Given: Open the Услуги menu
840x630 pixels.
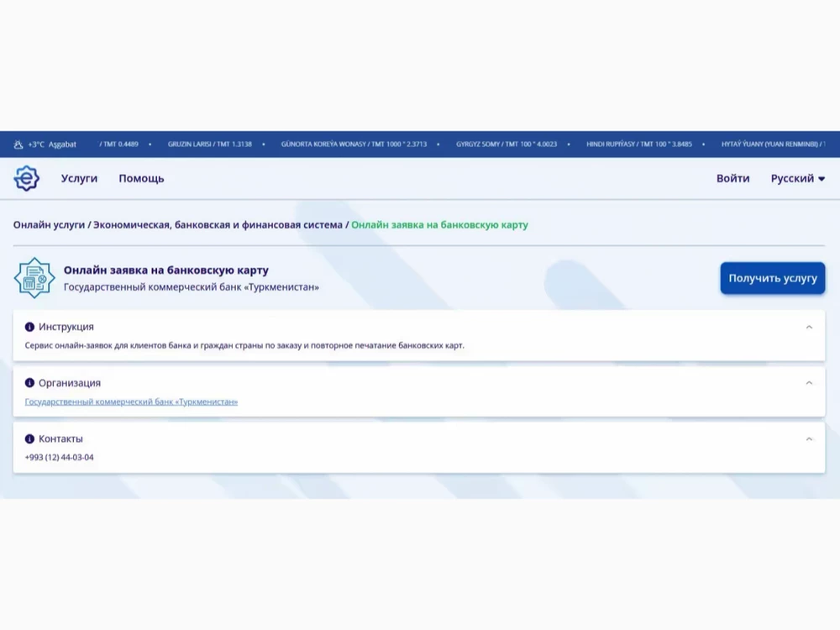Looking at the screenshot, I should (79, 178).
